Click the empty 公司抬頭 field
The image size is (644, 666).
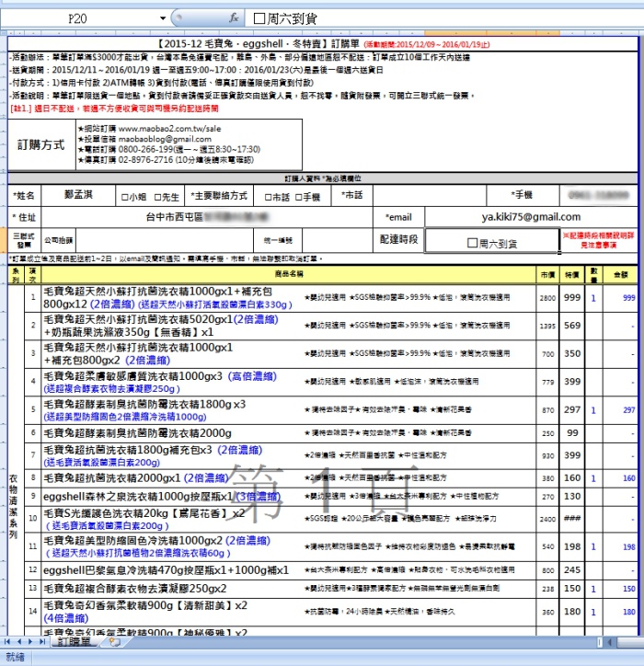pyautogui.click(x=165, y=240)
